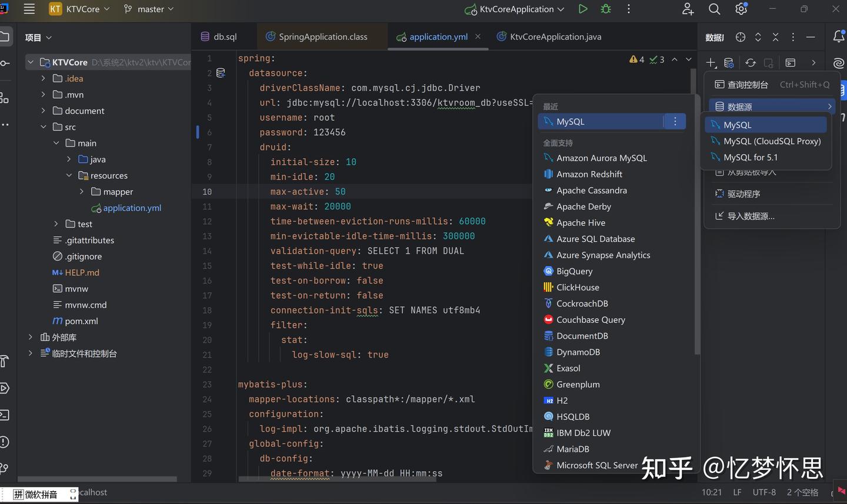
Task: Open search with the magnifier icon
Action: [x=714, y=9]
